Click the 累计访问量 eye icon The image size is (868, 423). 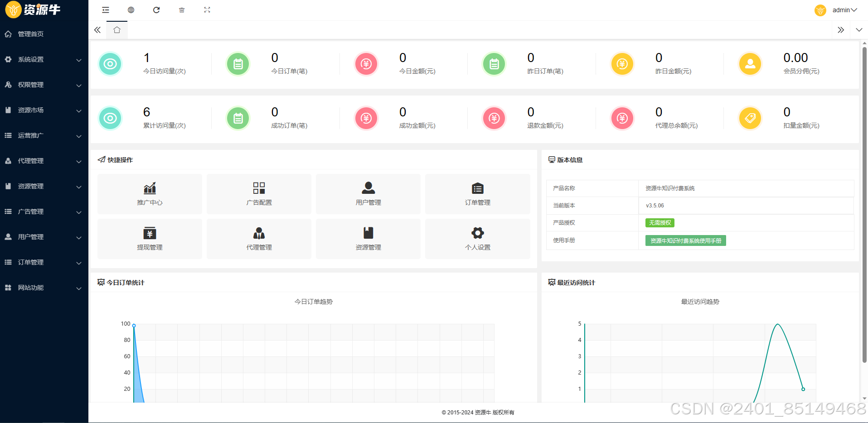[110, 118]
